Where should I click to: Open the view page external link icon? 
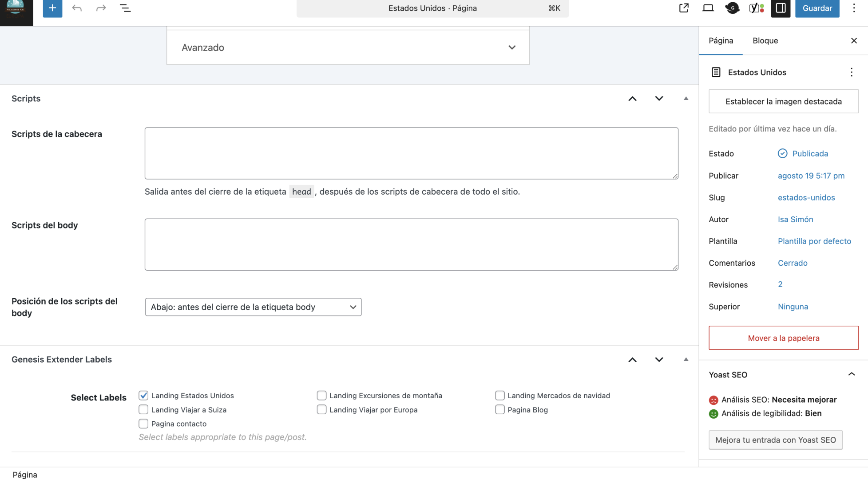click(x=684, y=8)
